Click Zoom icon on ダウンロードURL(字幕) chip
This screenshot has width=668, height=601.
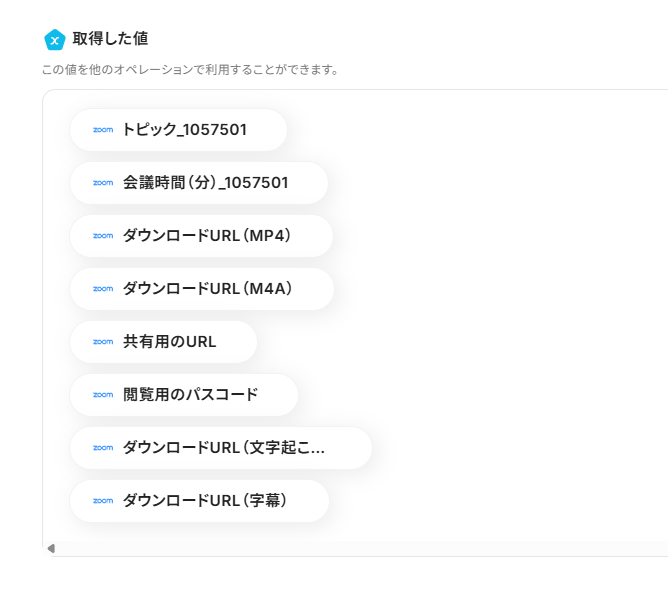coord(103,501)
